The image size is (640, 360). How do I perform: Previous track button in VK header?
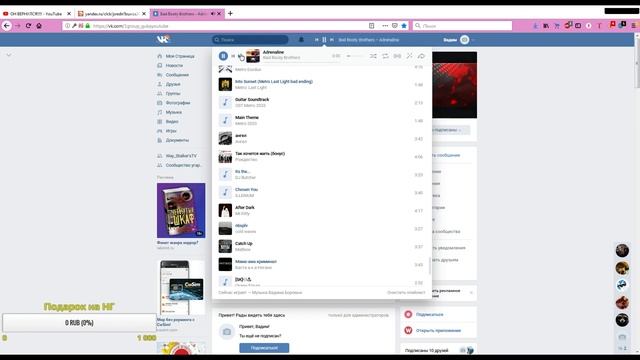tap(316, 40)
